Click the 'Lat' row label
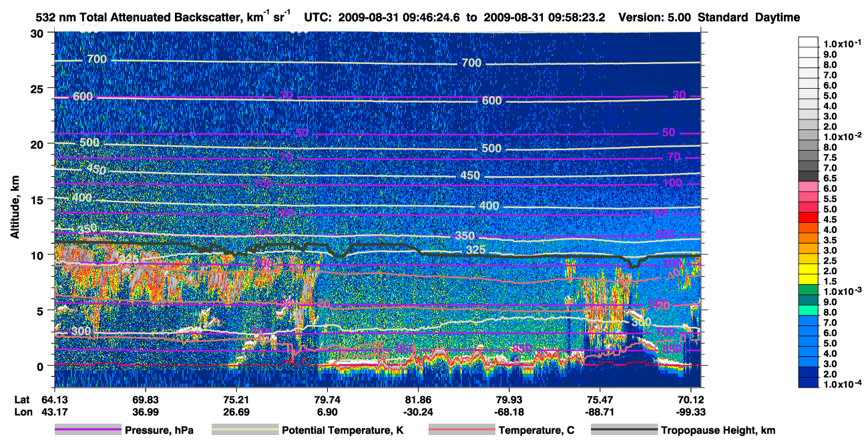The width and height of the screenshot is (868, 445). [x=22, y=400]
